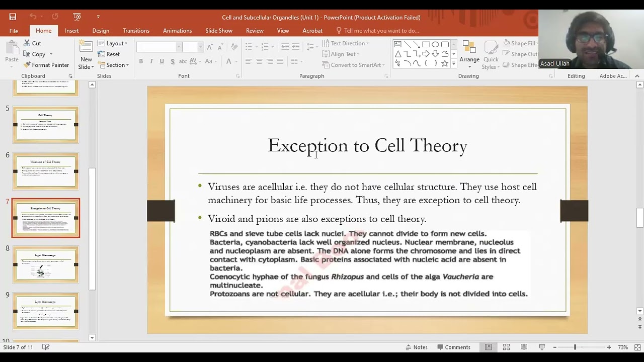Pick the right arrow shape in gallery
This screenshot has width=644, height=362.
pyautogui.click(x=426, y=54)
